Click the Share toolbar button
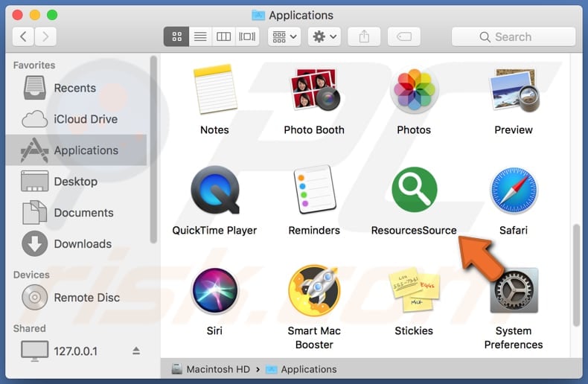 coord(364,36)
